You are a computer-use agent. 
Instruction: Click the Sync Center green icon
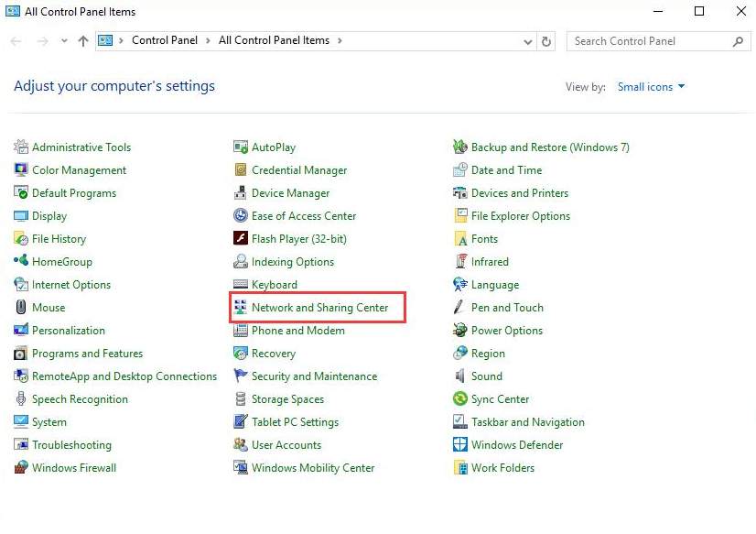tap(460, 398)
